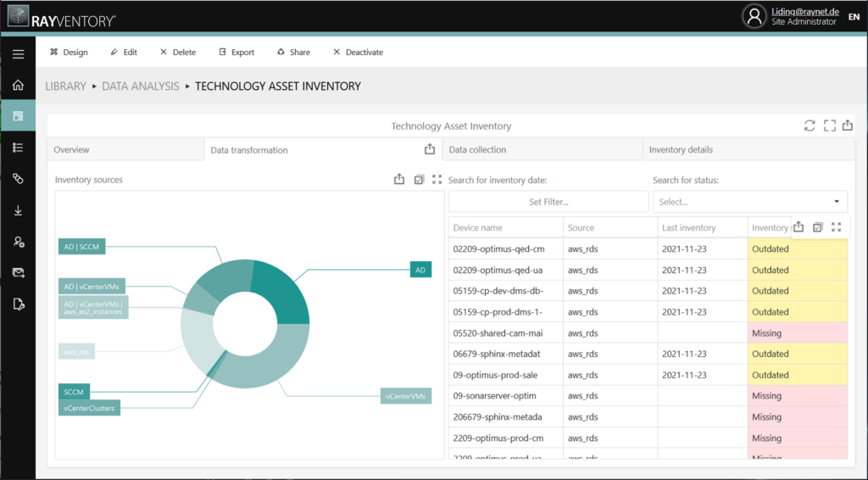Viewport: 868px width, 480px height.
Task: Open the Search for status dropdown
Action: click(x=749, y=202)
